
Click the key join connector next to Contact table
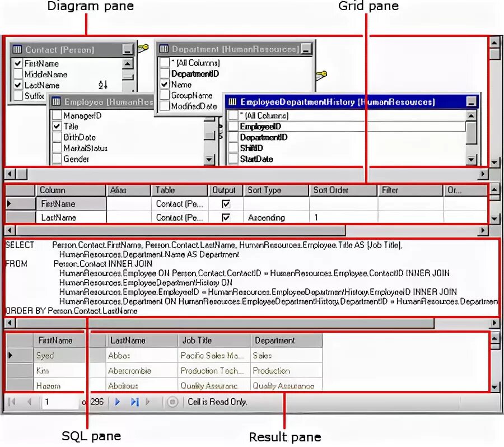(x=143, y=48)
